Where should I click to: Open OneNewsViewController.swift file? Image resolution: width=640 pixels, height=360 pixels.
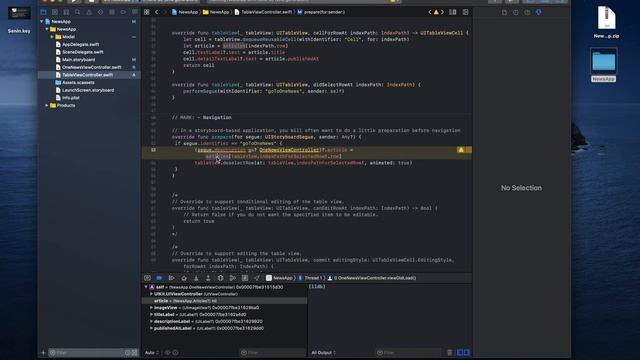coord(92,67)
